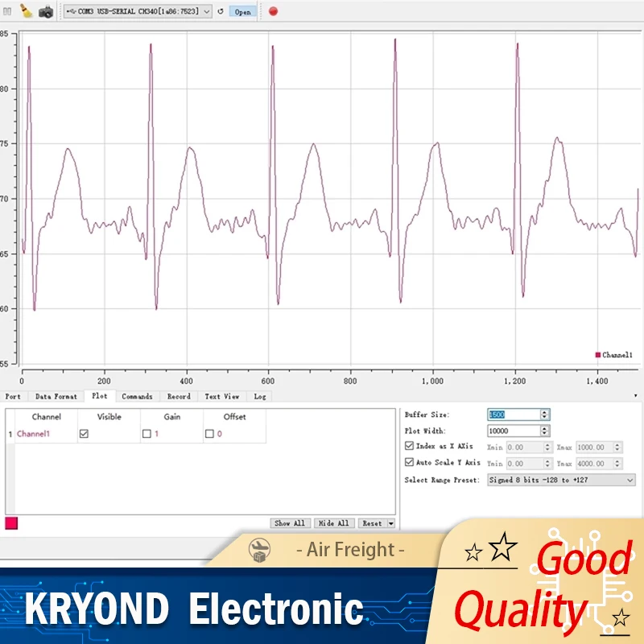Screen dimensions: 644x644
Task: Toggle Channel1 Visible checkbox
Action: [x=84, y=434]
